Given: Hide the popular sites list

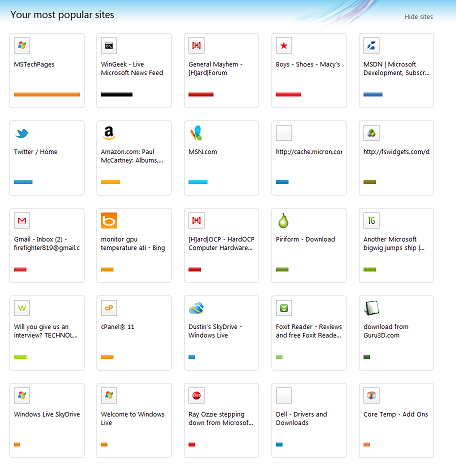Looking at the screenshot, I should pyautogui.click(x=419, y=17).
